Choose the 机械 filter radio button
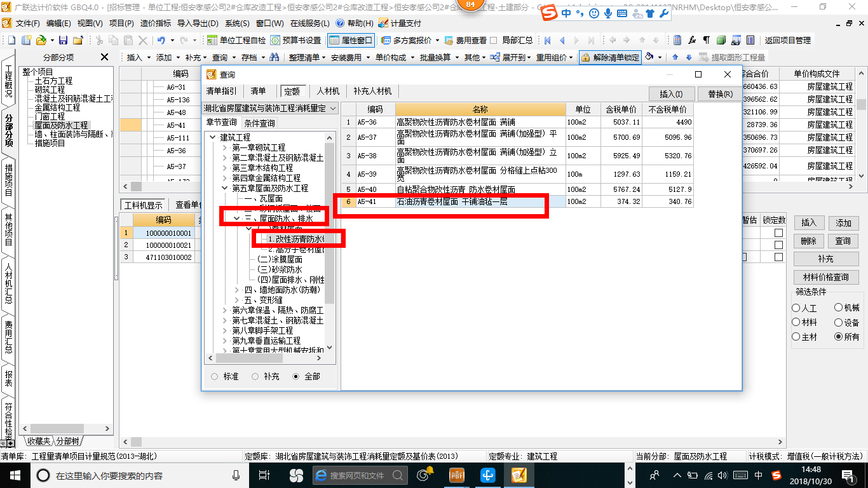The height and width of the screenshot is (488, 868). (839, 308)
